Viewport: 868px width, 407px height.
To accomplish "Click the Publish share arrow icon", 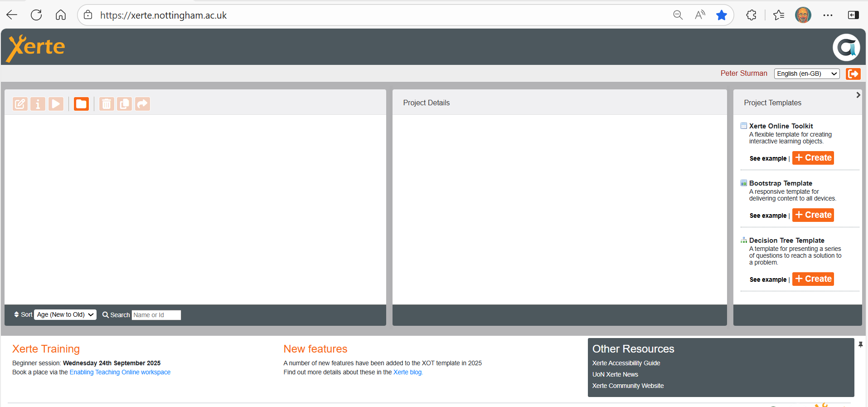I will coord(142,104).
